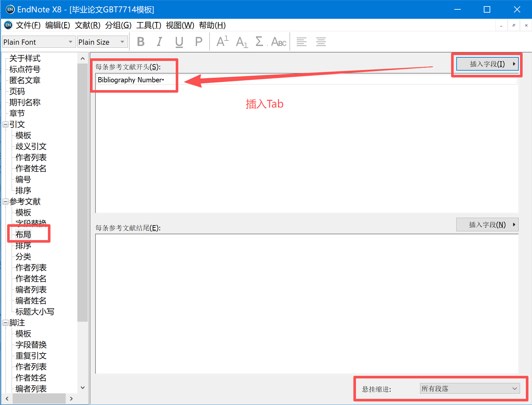Open the 分组(G) menu
Image resolution: width=532 pixels, height=405 pixels.
click(x=118, y=25)
